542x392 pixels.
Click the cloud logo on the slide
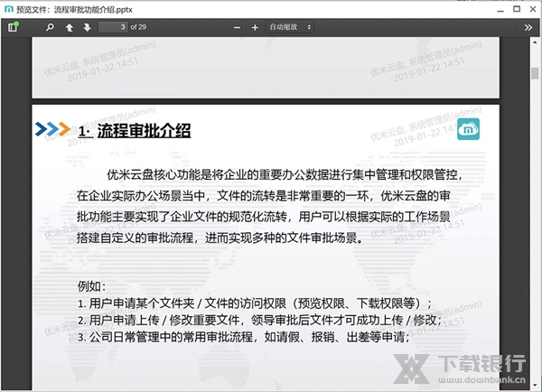click(x=468, y=129)
